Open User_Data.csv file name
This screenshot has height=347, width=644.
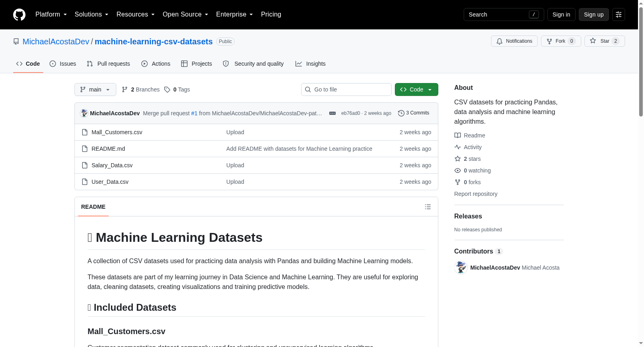pyautogui.click(x=110, y=182)
